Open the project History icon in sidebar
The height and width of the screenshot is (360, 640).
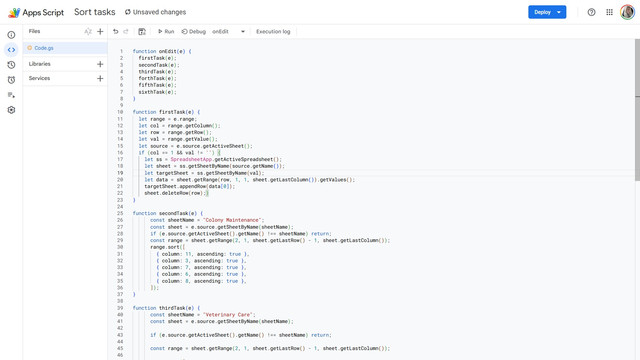pos(11,65)
